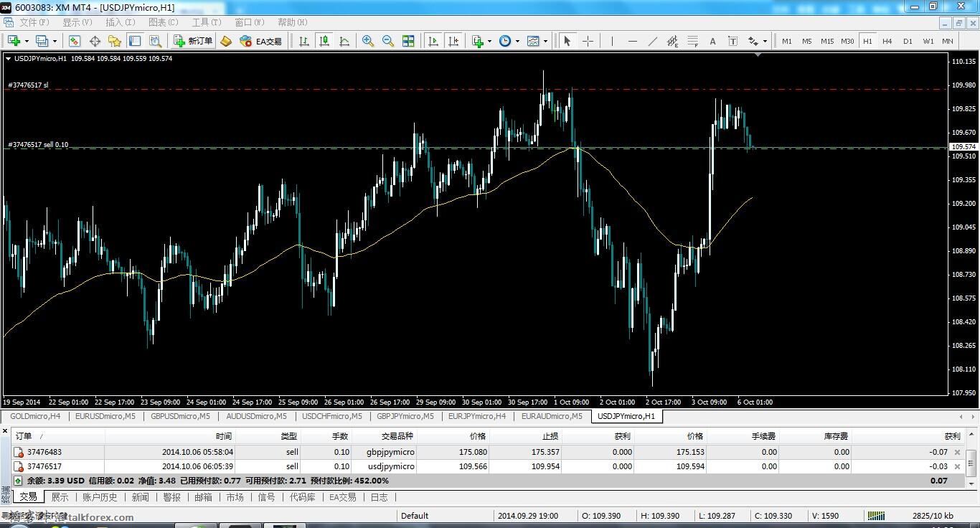Select the trendline tool
The height and width of the screenshot is (528, 980).
tap(652, 41)
